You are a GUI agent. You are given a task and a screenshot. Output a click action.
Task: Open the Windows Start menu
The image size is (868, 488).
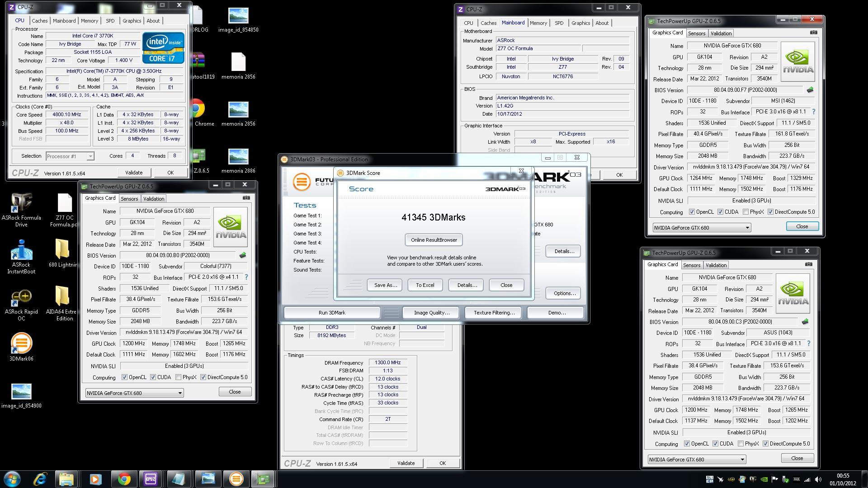click(x=12, y=479)
